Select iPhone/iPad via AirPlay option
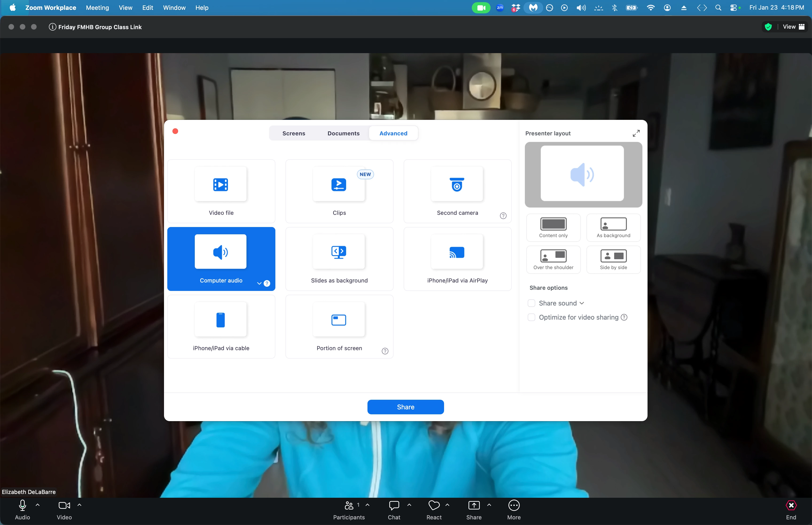812x525 pixels. coord(457,259)
